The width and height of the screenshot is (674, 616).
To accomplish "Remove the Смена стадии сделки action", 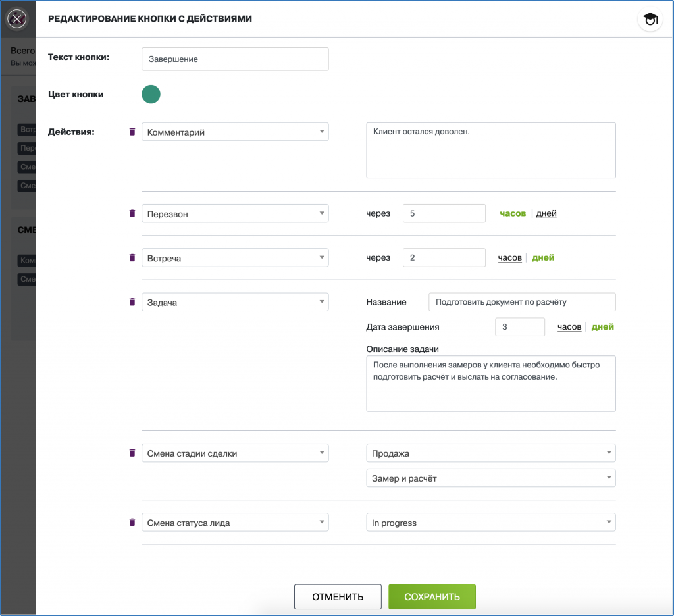I will (132, 453).
